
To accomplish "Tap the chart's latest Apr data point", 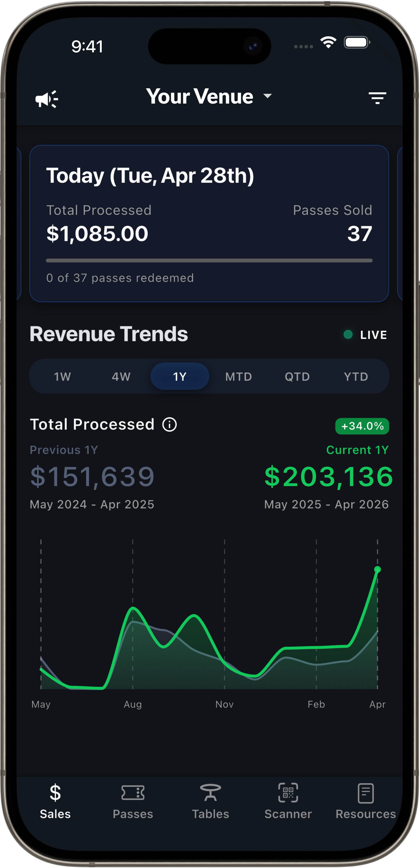I will click(x=378, y=570).
